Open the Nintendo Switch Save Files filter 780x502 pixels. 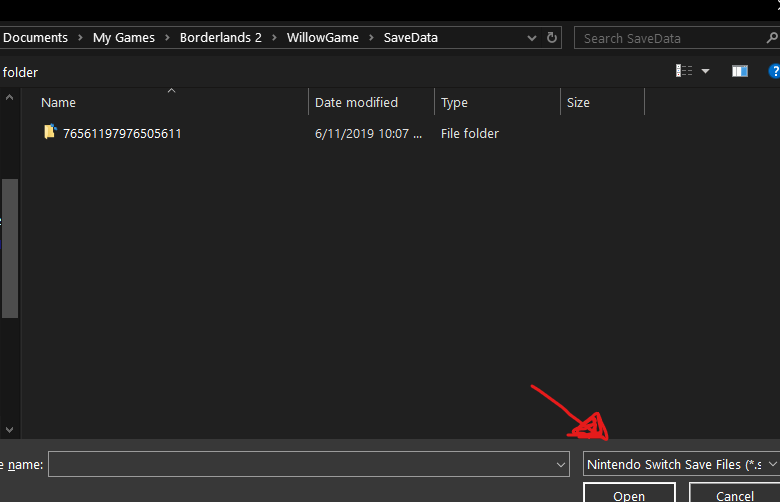pos(681,464)
